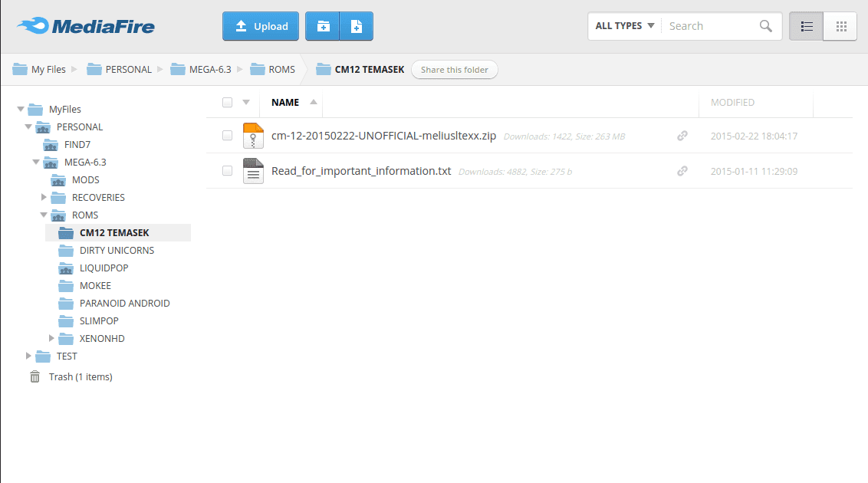Click the text Downloads: 4882, Size: 275 b
The image size is (868, 483).
coord(515,172)
